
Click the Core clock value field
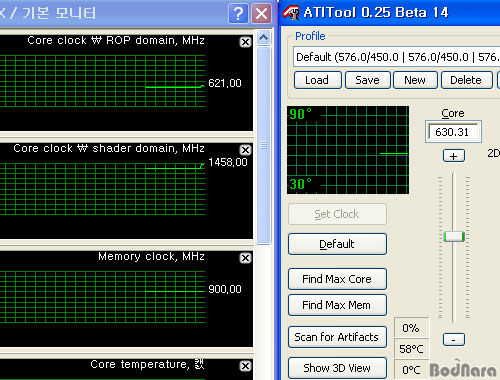[x=453, y=132]
